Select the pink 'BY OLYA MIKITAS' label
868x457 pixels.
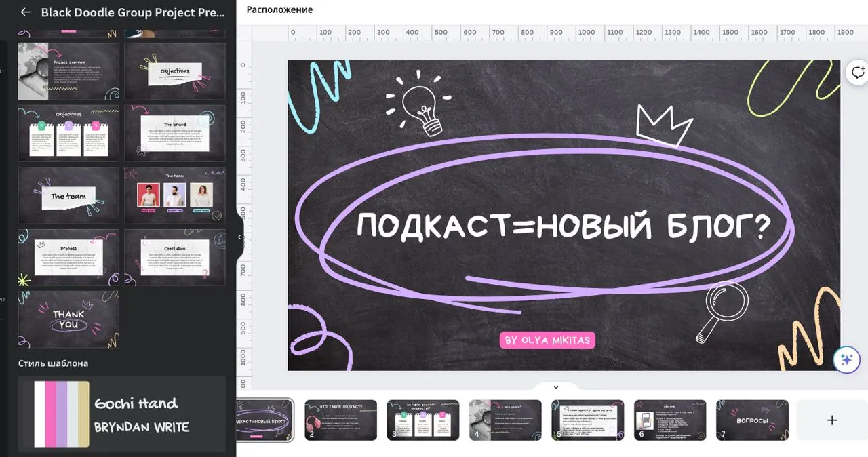[x=547, y=340]
